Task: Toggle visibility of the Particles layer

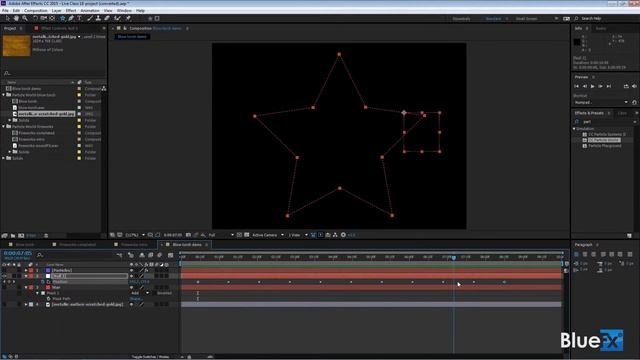Action: click(4, 270)
